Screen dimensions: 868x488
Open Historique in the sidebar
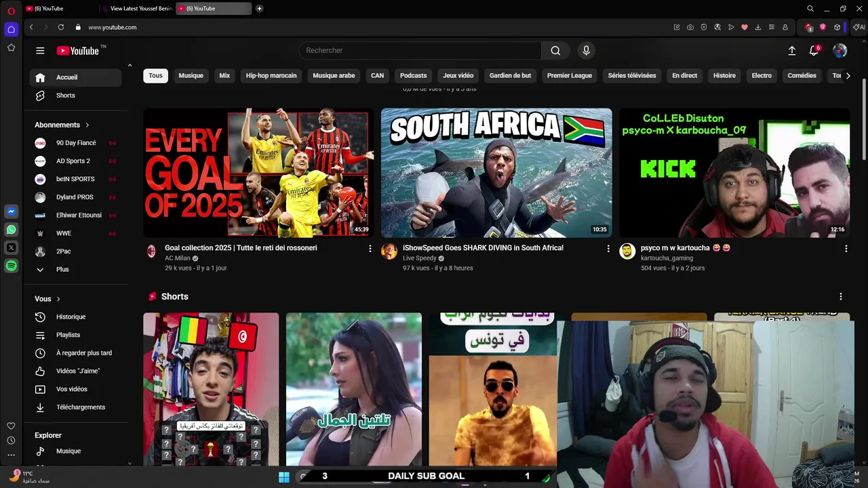(x=75, y=317)
